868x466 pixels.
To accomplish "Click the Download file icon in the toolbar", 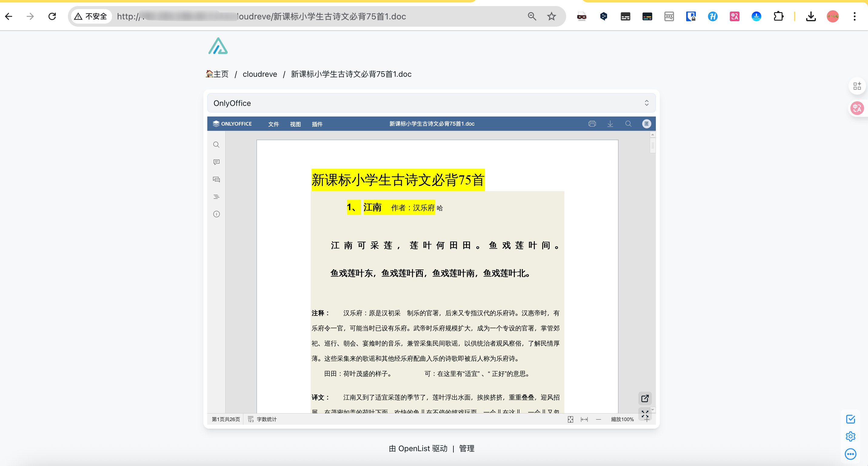I will click(610, 124).
